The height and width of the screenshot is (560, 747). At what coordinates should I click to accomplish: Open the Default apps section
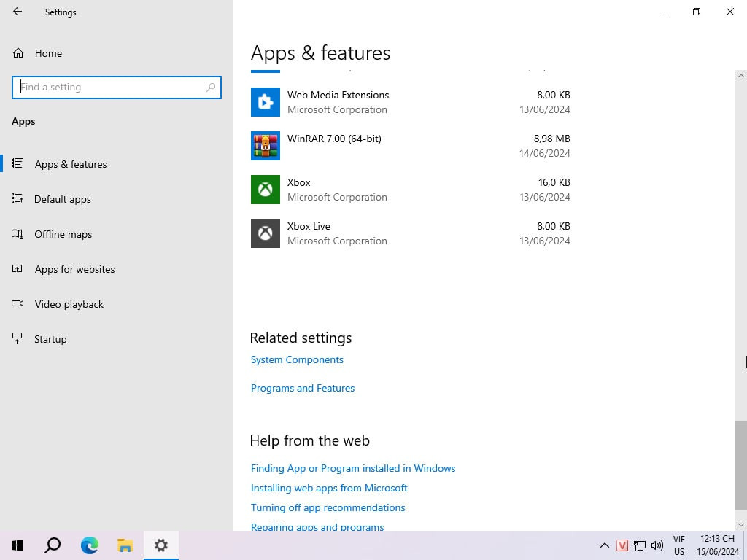point(62,199)
